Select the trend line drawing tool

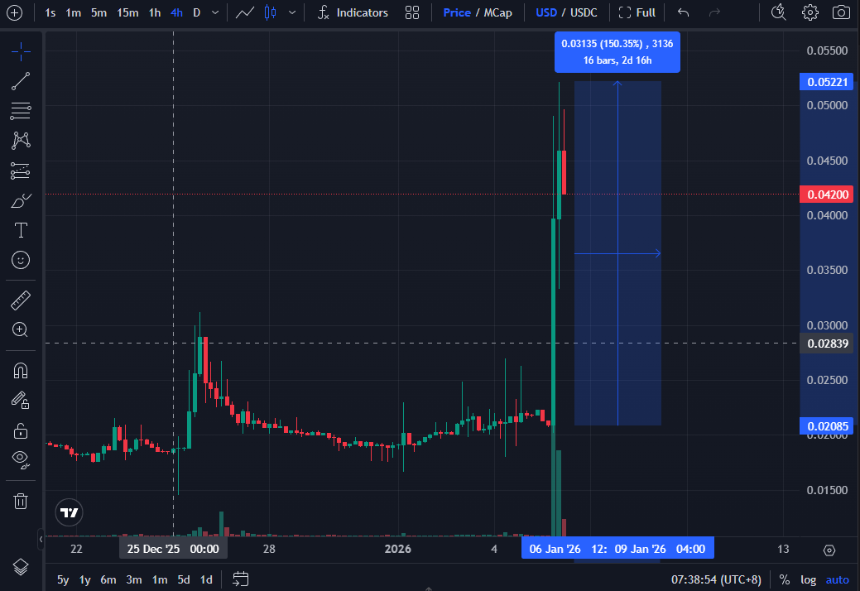tap(20, 81)
